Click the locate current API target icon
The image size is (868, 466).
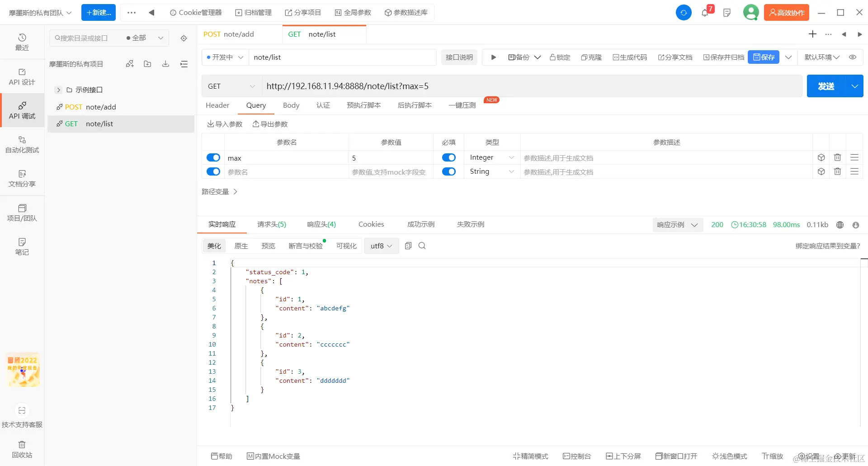[x=184, y=38]
